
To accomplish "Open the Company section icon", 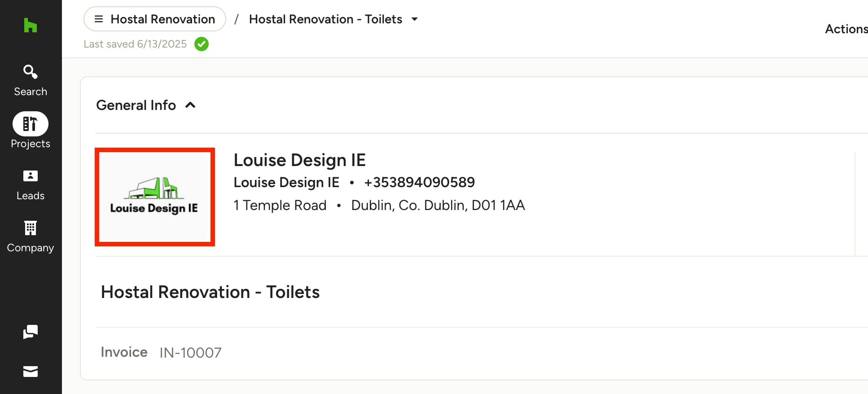I will click(x=31, y=228).
